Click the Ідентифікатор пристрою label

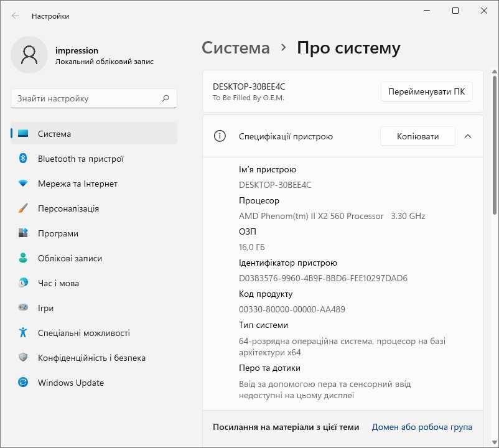tap(287, 263)
